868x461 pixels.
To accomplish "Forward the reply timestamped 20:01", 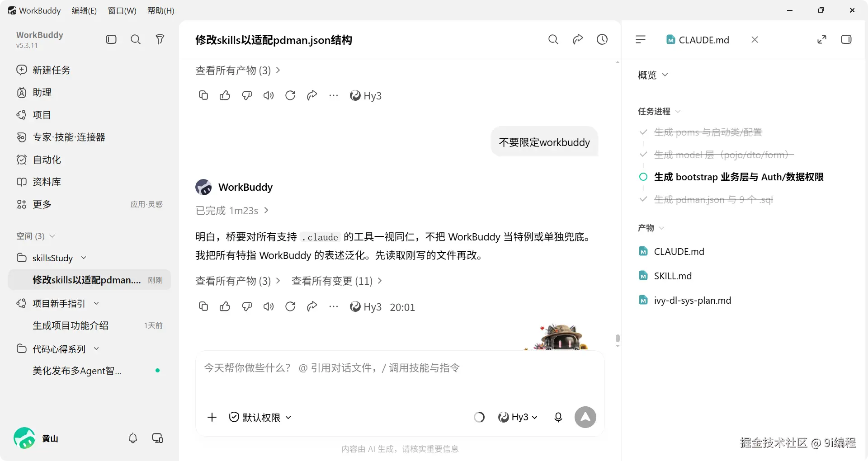I will [312, 307].
